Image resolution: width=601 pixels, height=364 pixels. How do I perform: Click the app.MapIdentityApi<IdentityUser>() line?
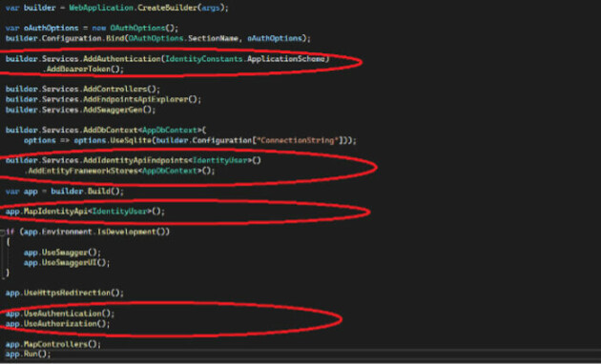coord(85,212)
